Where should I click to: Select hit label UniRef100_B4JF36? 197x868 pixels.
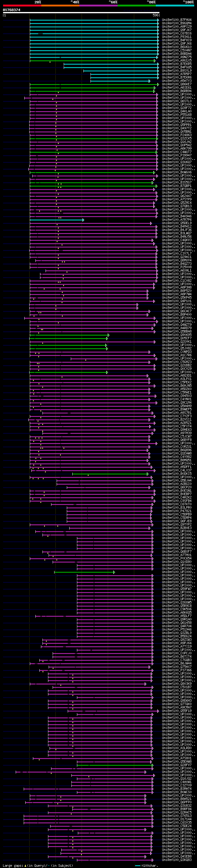[177, 230]
